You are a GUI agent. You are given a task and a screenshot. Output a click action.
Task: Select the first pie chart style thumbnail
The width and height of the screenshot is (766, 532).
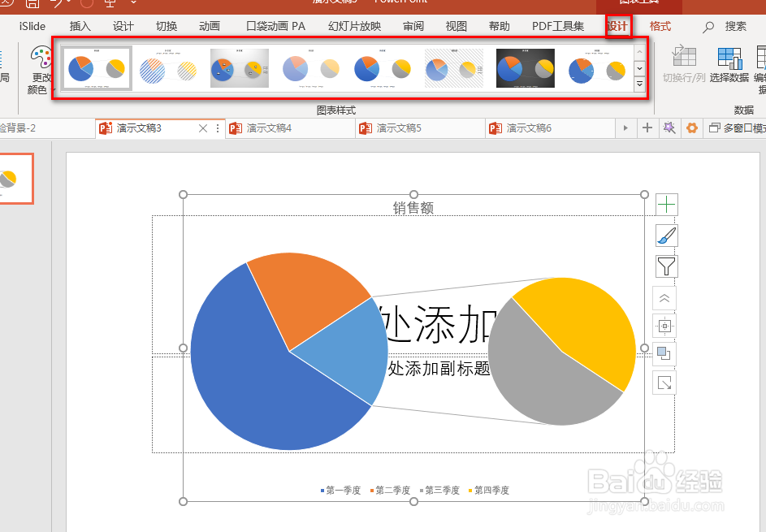pos(95,67)
